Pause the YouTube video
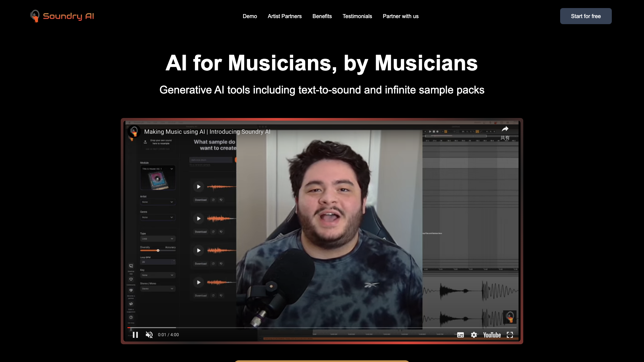The height and width of the screenshot is (362, 644). pos(136,335)
